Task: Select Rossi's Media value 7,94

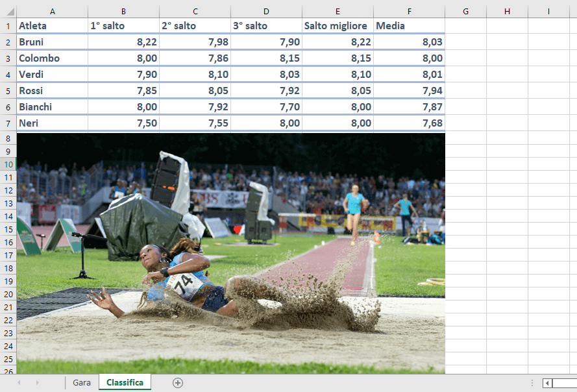Action: click(x=409, y=91)
